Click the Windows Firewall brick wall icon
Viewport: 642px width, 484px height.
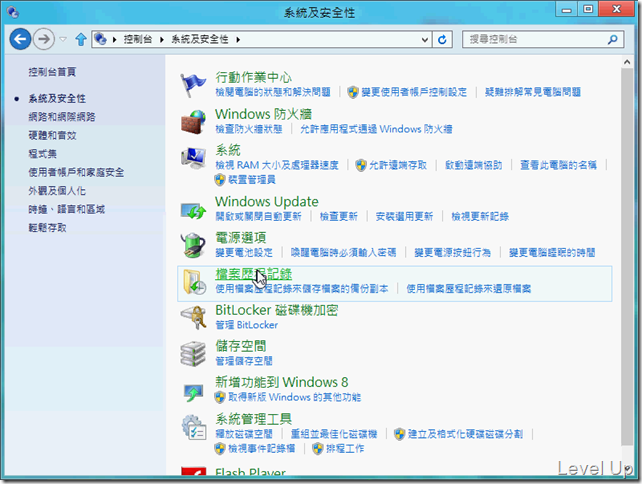(x=193, y=122)
